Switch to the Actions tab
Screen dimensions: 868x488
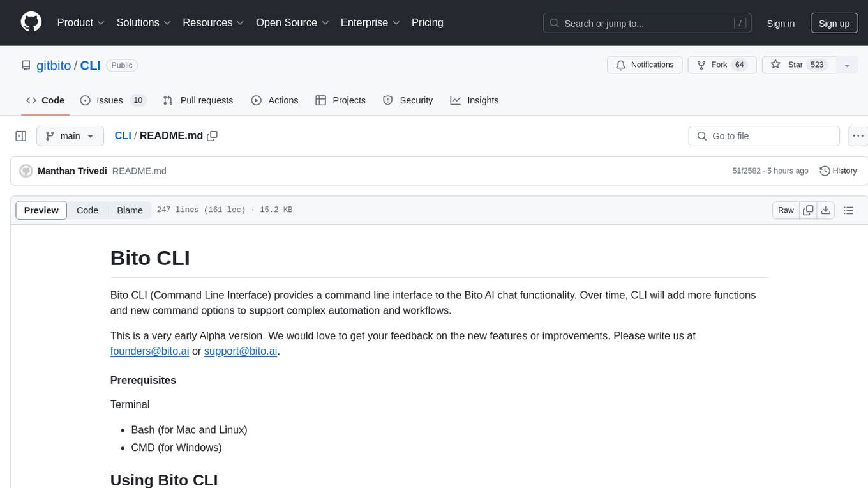point(274,100)
